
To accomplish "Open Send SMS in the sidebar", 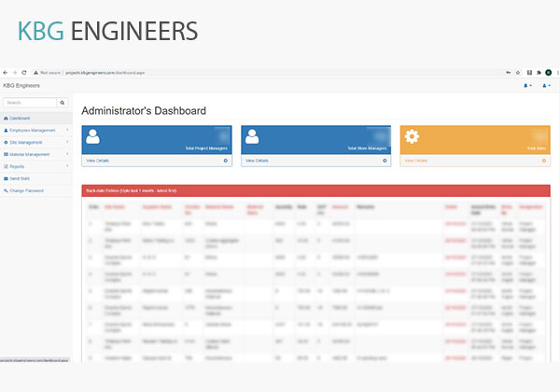I will point(36,178).
